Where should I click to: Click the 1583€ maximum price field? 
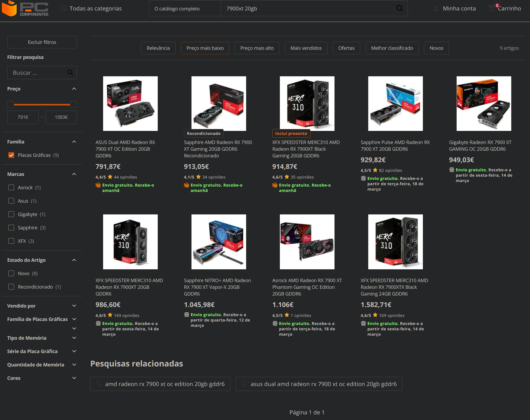point(61,117)
